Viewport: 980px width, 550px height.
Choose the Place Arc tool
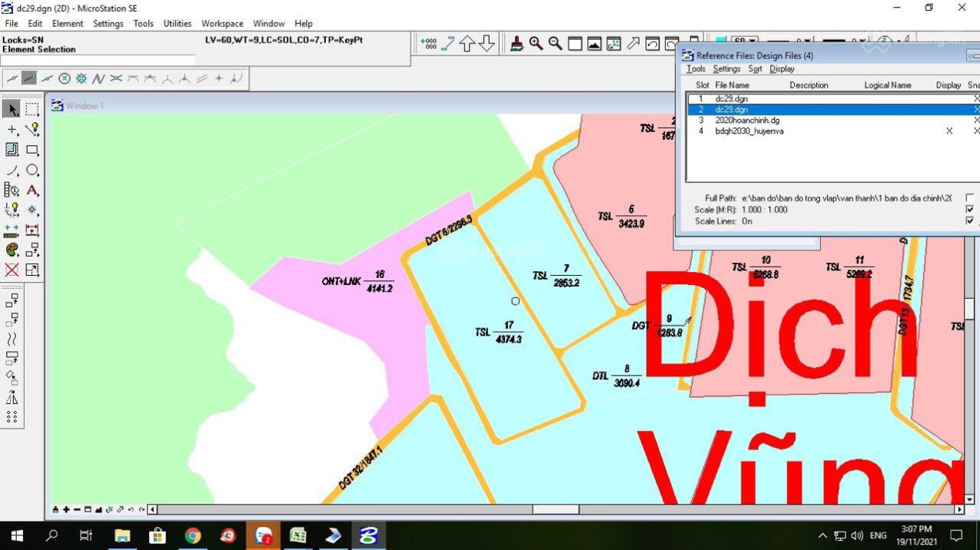click(x=12, y=170)
